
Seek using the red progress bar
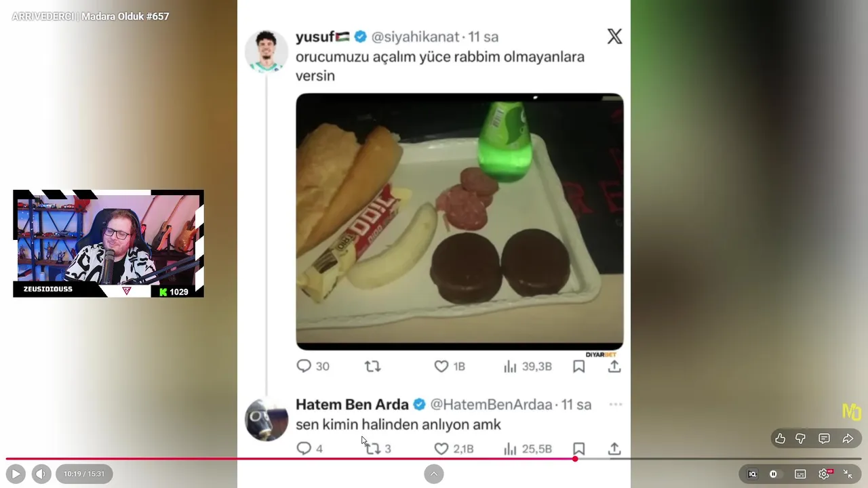pyautogui.click(x=434, y=459)
